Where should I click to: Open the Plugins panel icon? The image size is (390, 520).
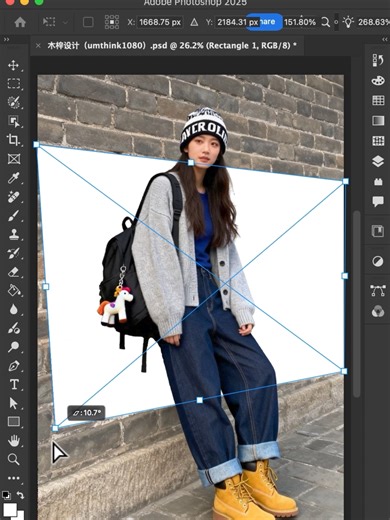click(378, 182)
